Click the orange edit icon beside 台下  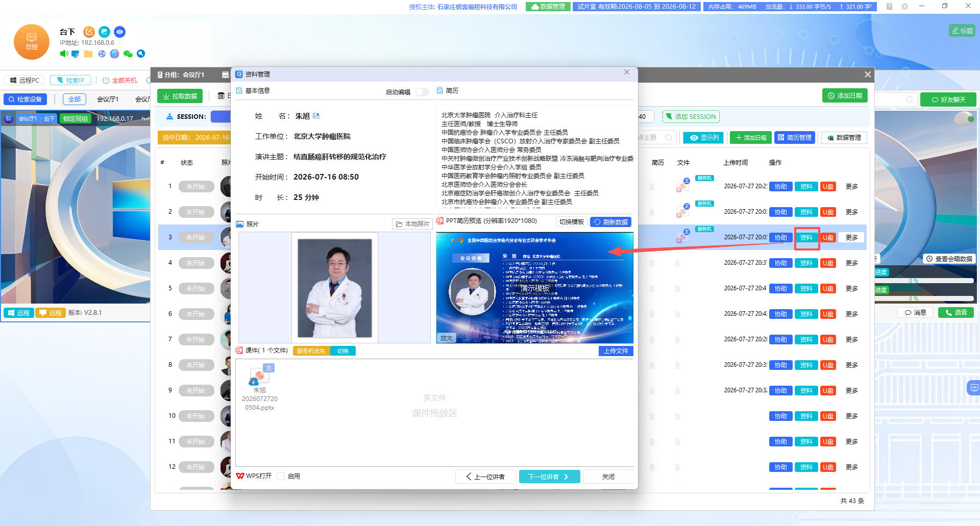[x=89, y=32]
